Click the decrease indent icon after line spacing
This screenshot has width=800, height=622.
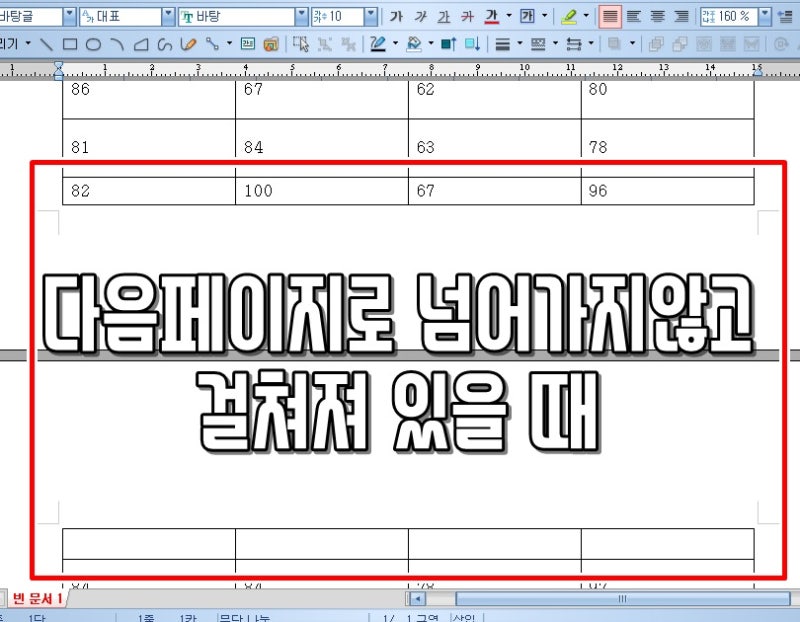[x=787, y=16]
